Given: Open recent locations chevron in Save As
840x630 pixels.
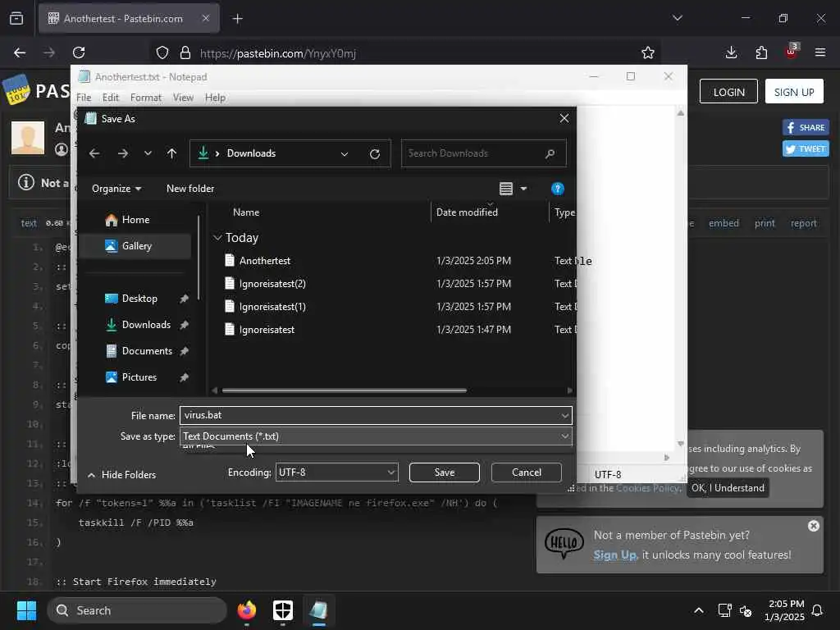Looking at the screenshot, I should (x=148, y=153).
